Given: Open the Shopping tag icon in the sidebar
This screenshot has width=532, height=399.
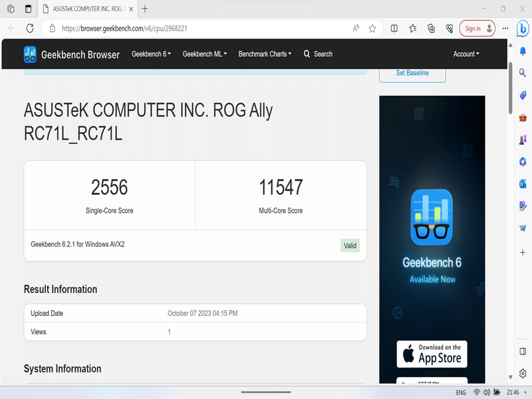Looking at the screenshot, I should [x=523, y=96].
